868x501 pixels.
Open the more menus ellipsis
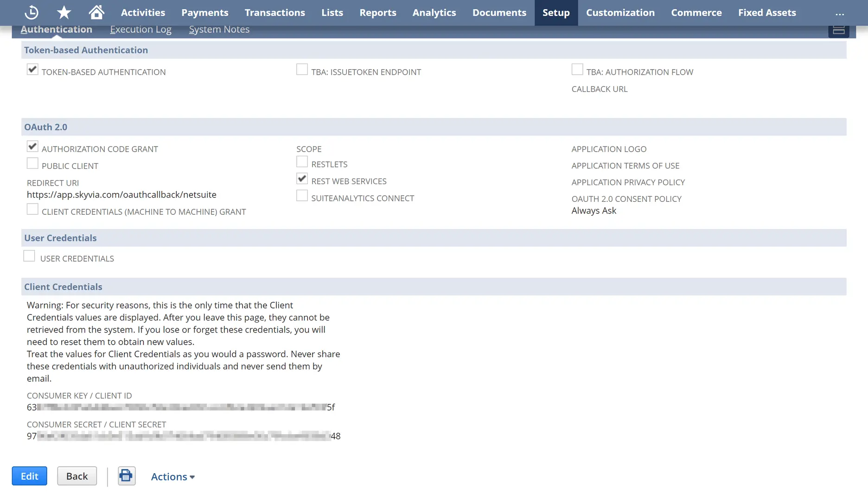pos(840,13)
